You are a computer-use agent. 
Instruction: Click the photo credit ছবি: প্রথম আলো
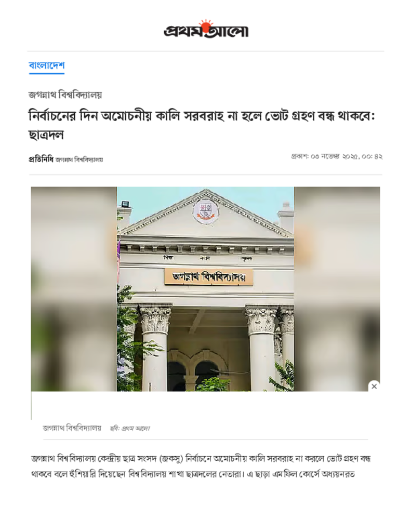pyautogui.click(x=130, y=429)
